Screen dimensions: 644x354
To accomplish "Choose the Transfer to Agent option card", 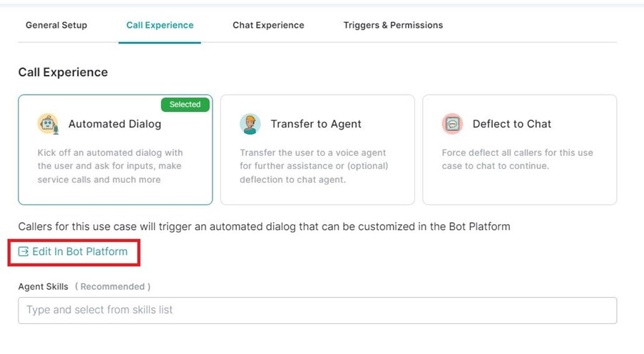I will [x=317, y=150].
